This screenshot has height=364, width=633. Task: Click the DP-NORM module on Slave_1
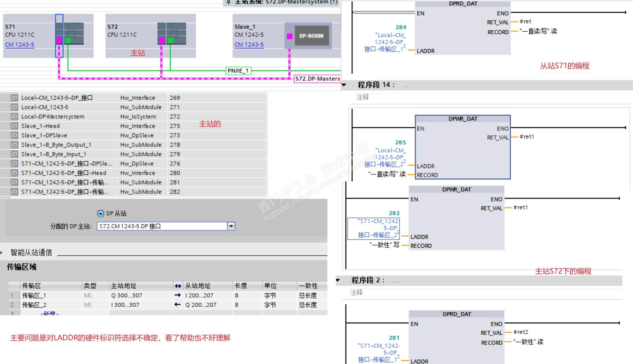point(311,36)
